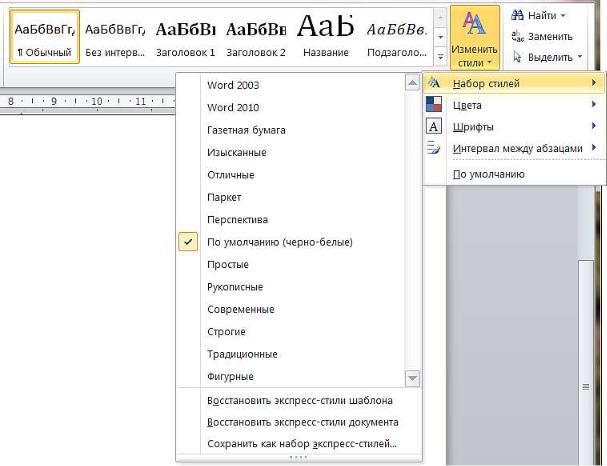The image size is (607, 466).
Task: Click scroll down arrow in style set list
Action: (413, 378)
